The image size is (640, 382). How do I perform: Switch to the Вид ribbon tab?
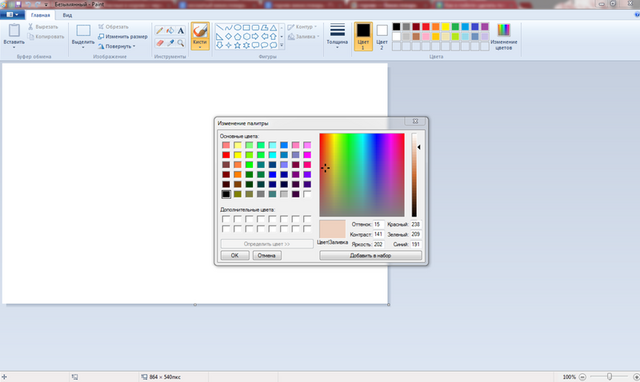click(67, 15)
